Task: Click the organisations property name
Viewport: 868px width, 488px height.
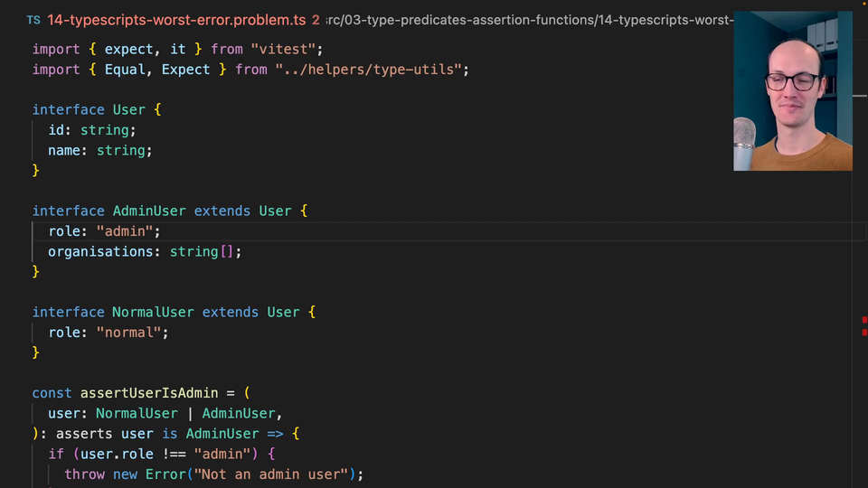Action: click(99, 251)
